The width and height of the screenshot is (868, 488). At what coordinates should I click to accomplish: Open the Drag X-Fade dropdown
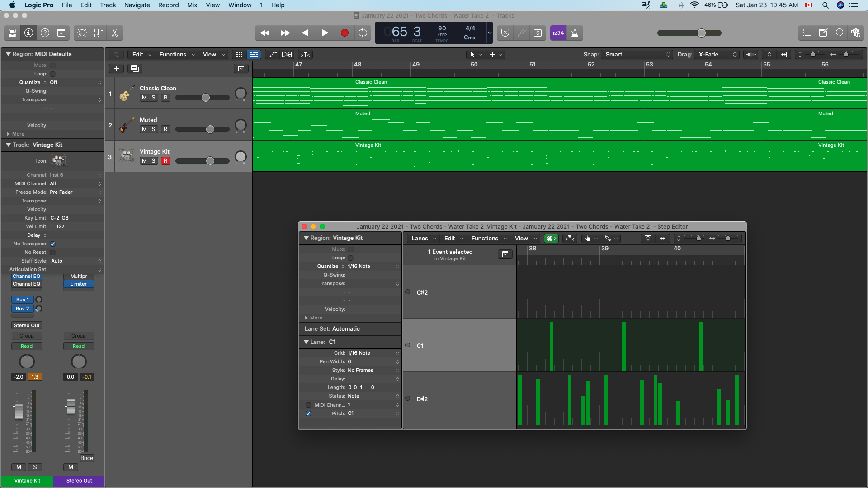(x=717, y=55)
